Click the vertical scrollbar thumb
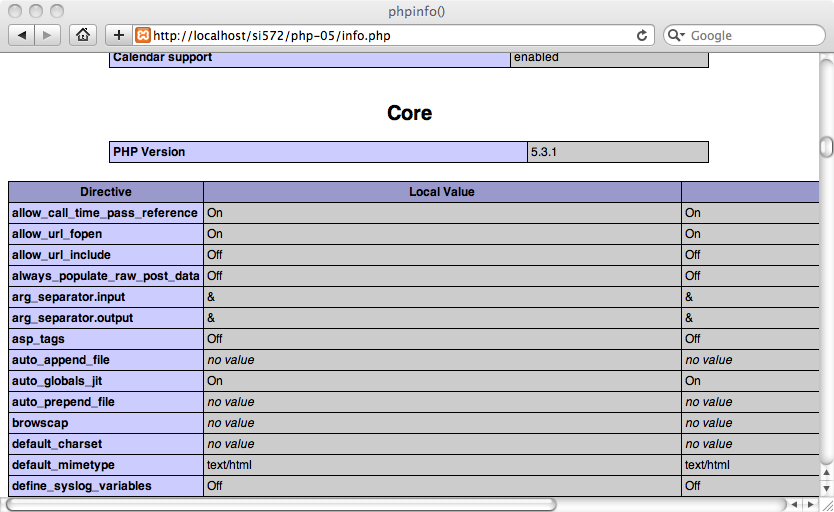The image size is (834, 512). tap(827, 147)
